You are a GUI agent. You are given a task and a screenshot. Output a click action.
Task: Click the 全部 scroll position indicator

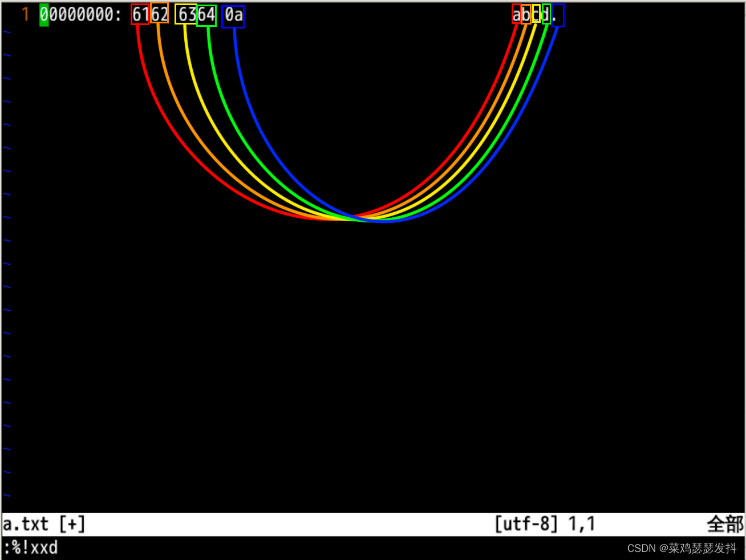coord(725,524)
